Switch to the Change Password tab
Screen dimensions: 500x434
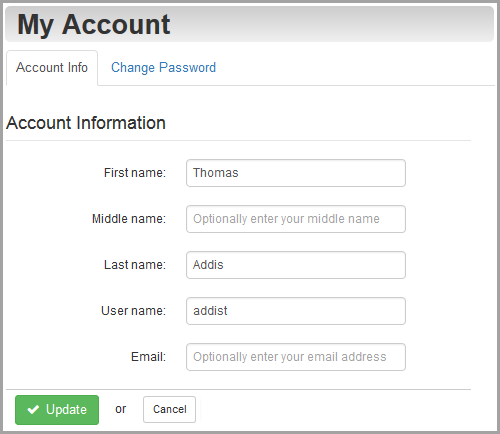pyautogui.click(x=163, y=68)
